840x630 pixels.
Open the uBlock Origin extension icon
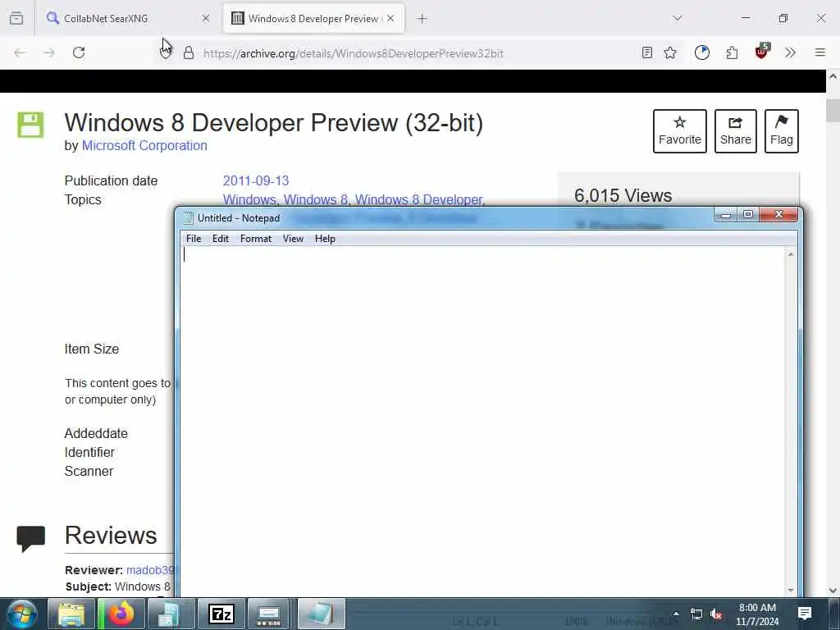(761, 52)
